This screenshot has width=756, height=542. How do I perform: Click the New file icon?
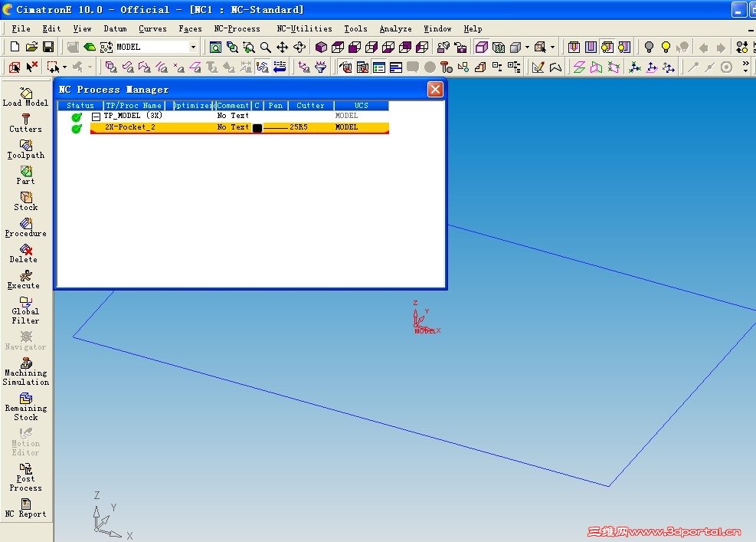coord(15,47)
